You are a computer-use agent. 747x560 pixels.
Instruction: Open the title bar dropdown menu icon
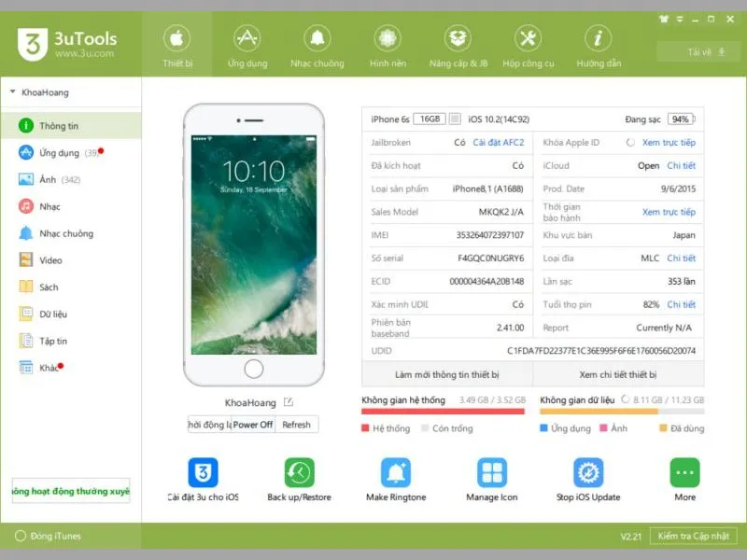click(680, 19)
